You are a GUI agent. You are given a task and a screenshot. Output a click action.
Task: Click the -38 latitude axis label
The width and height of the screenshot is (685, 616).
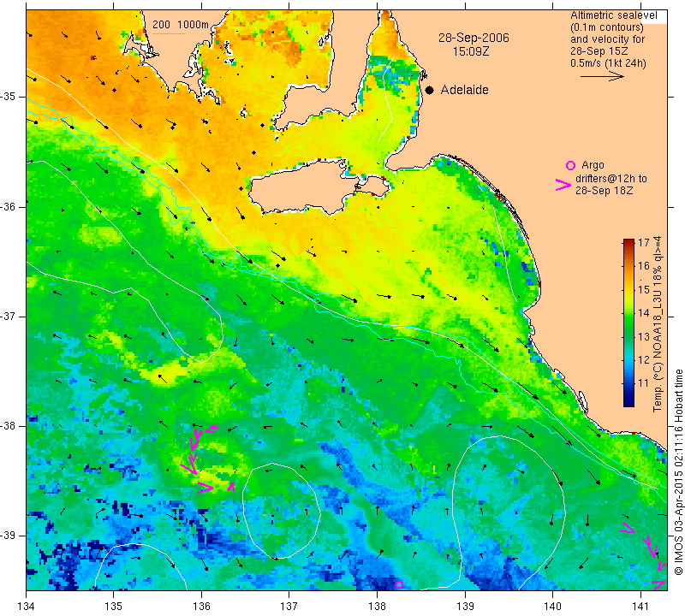(9, 426)
